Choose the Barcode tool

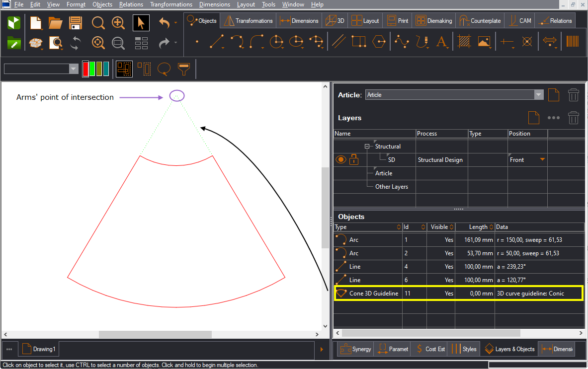[x=573, y=42]
